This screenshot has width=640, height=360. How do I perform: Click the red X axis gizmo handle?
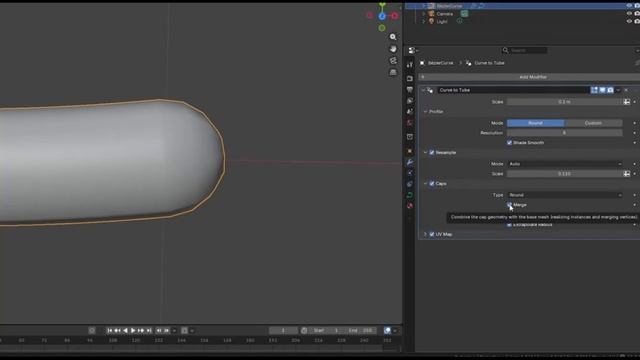(394, 16)
